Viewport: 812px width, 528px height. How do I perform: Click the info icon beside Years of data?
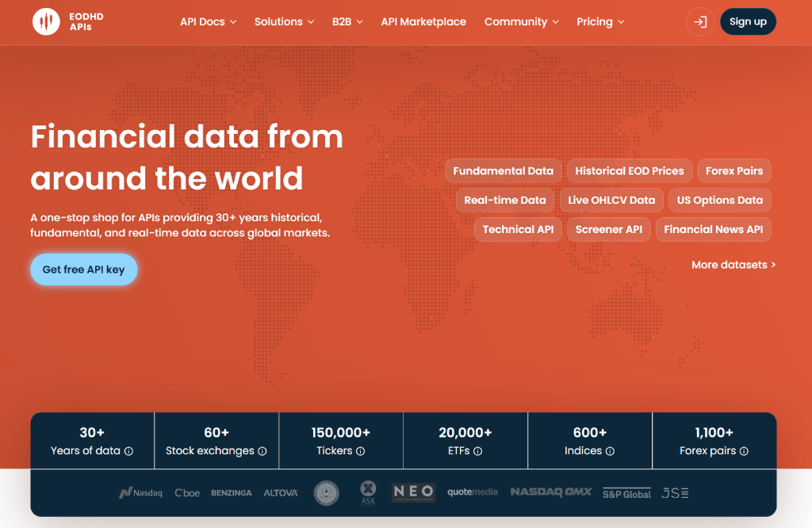[x=128, y=450]
